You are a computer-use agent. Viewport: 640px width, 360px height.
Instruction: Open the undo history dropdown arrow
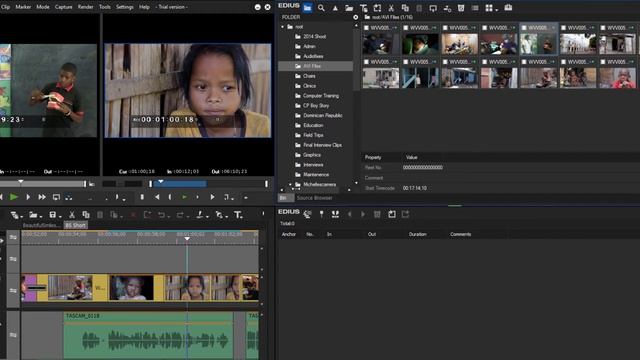point(169,216)
